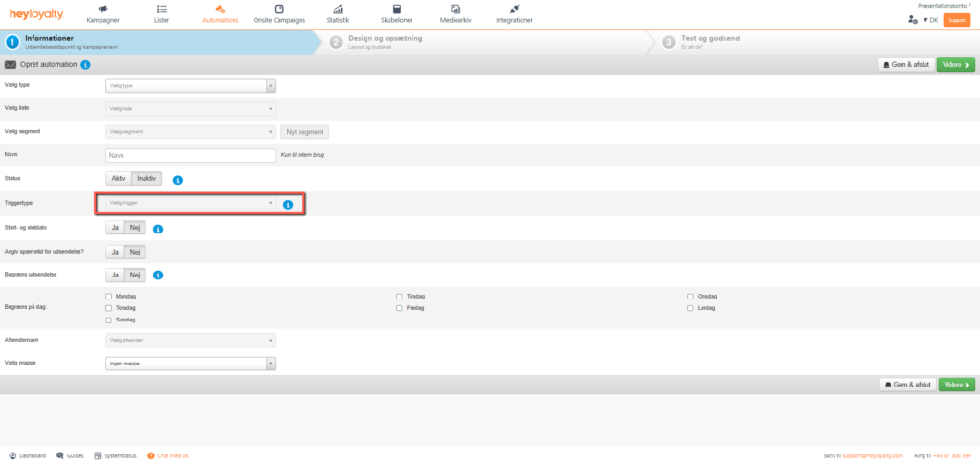
Task: Tick the Lørdag checkbox
Action: pyautogui.click(x=691, y=308)
